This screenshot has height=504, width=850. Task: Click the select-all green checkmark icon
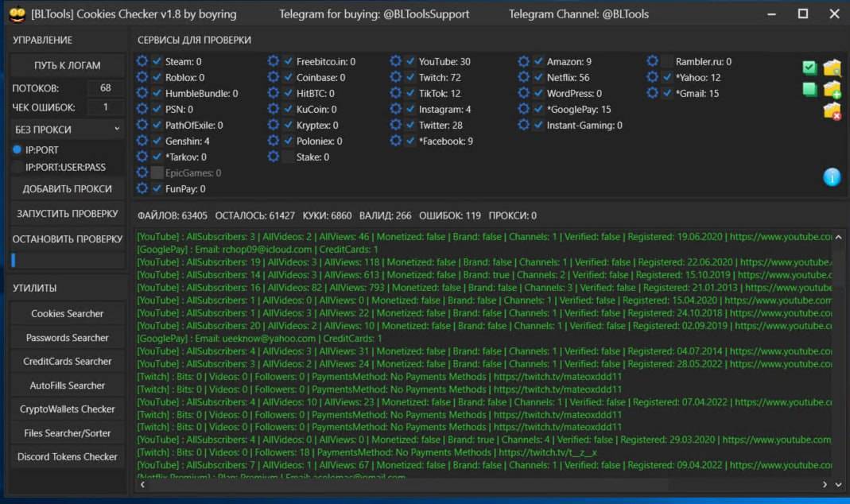pos(809,68)
